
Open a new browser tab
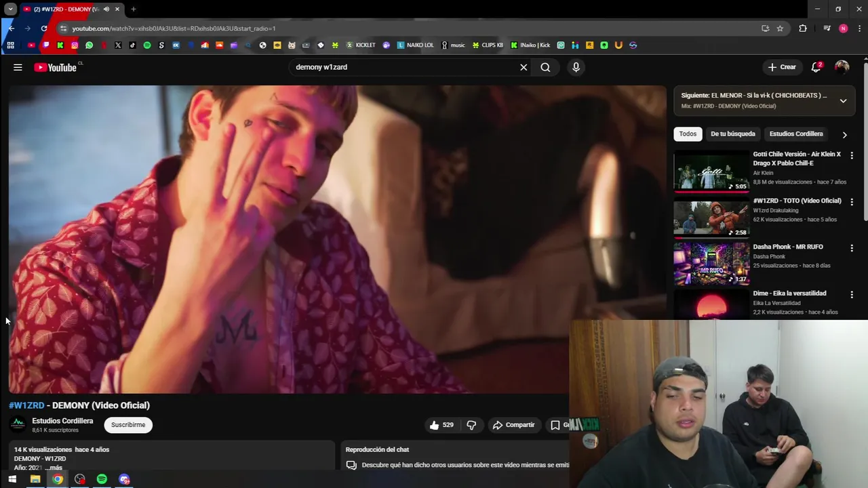[134, 9]
